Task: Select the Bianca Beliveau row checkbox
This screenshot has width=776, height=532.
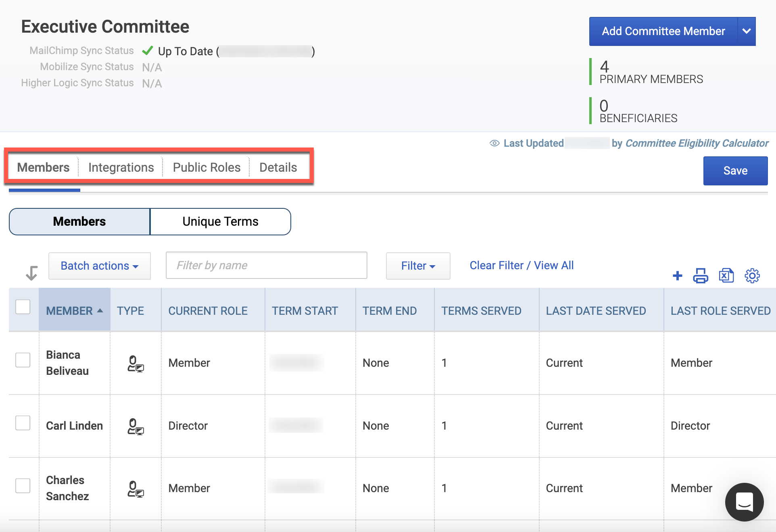Action: click(x=23, y=360)
